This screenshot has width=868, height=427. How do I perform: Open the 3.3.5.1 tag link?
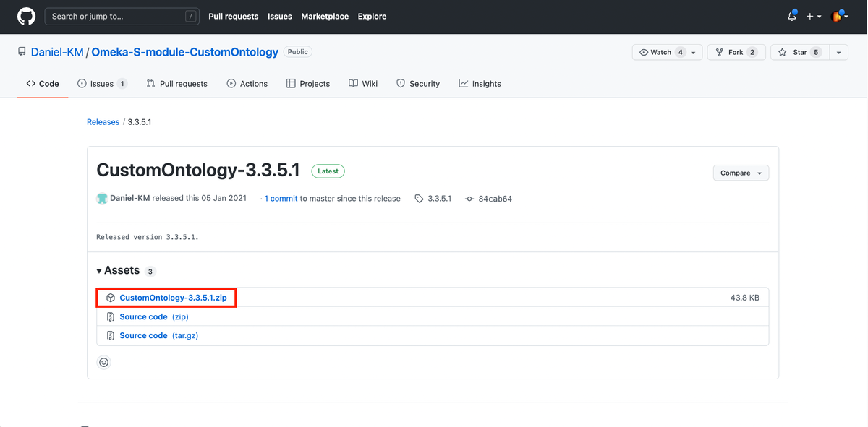[x=433, y=199]
